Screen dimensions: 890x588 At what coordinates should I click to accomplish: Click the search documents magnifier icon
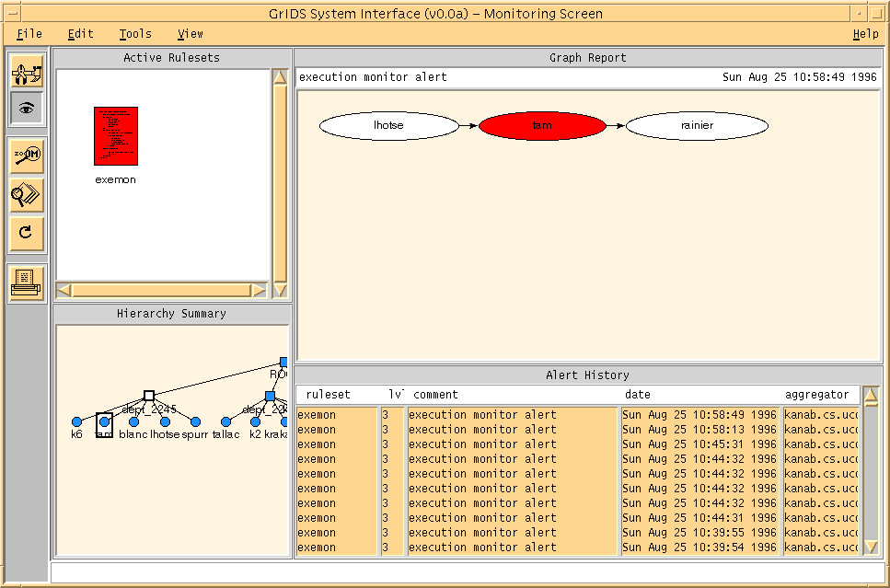point(27,194)
